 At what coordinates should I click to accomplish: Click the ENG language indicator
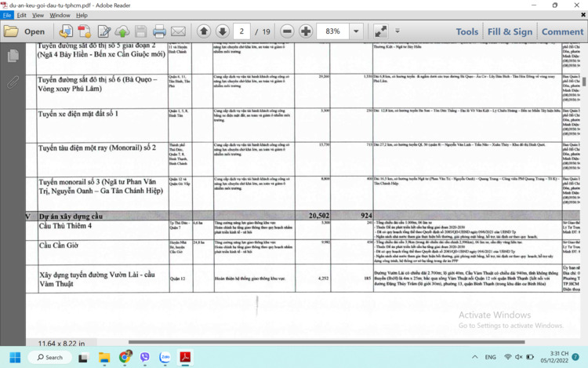click(491, 357)
